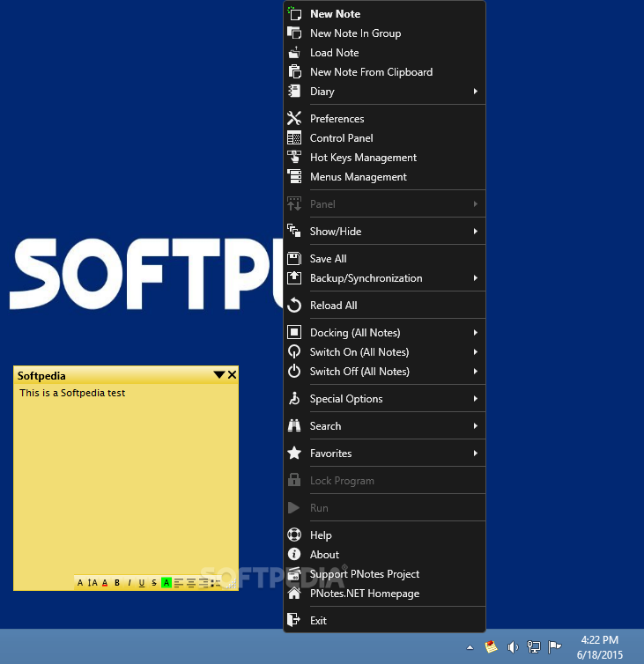This screenshot has height=664, width=644.
Task: Expand the Switch On (All Notes) submenu
Action: point(476,352)
